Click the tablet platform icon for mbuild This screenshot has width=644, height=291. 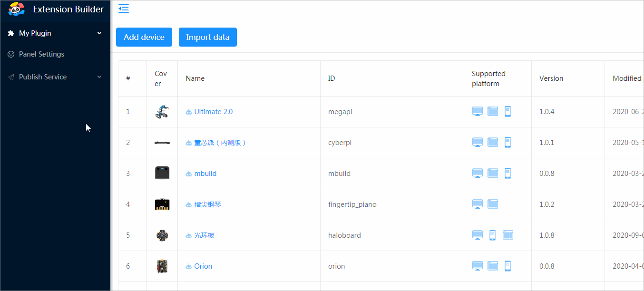tap(492, 173)
